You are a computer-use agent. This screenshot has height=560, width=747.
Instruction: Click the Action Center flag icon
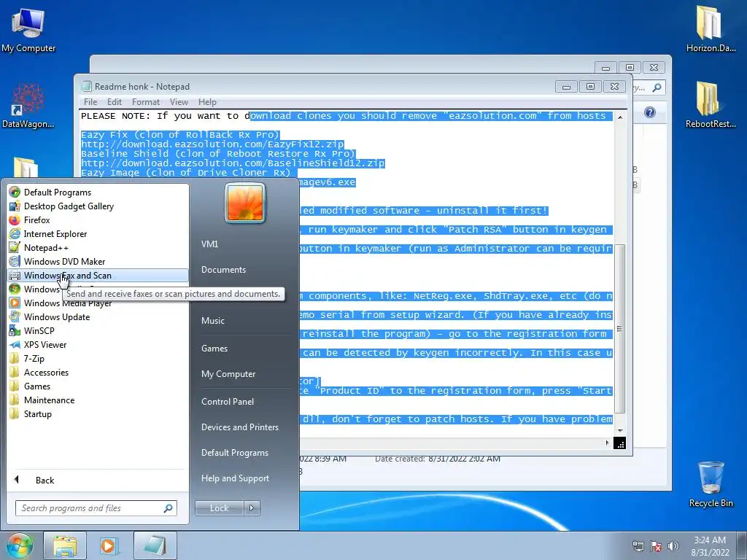pos(656,546)
